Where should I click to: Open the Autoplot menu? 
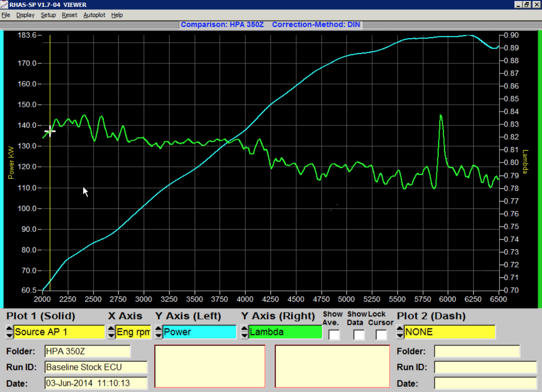pos(94,15)
